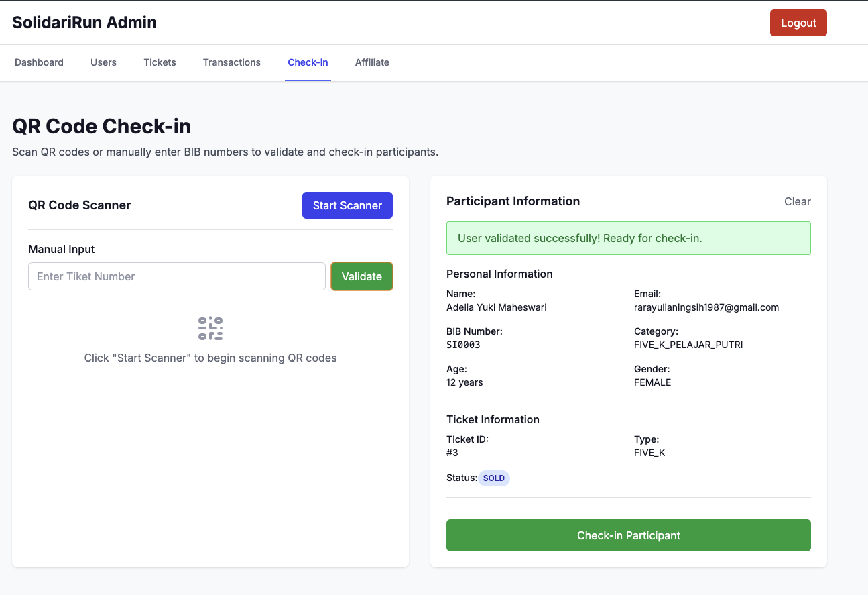
Task: Click the SOLD status badge
Action: pyautogui.click(x=494, y=478)
